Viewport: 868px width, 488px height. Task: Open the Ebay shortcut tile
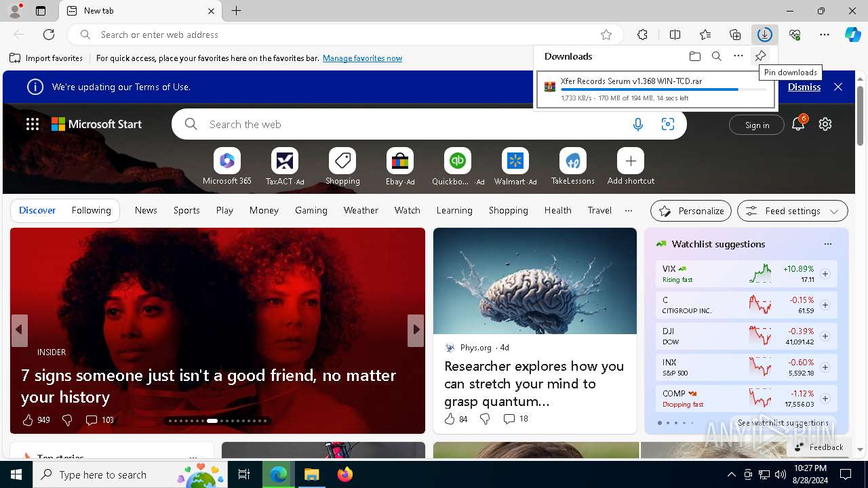click(x=400, y=167)
